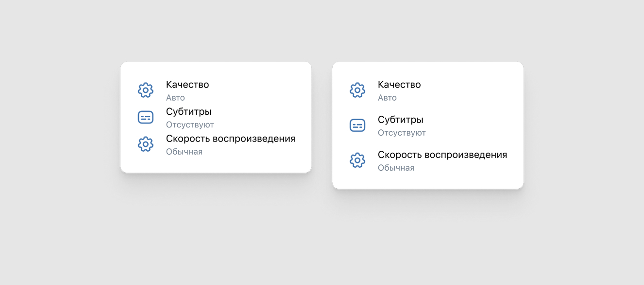This screenshot has width=644, height=285.
Task: Click Отсутствуют value in right card
Action: pyautogui.click(x=402, y=133)
